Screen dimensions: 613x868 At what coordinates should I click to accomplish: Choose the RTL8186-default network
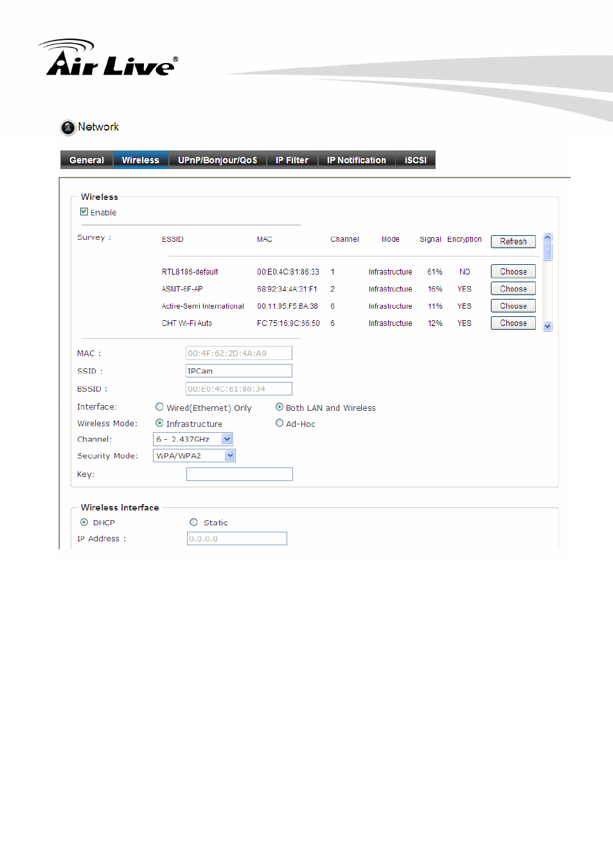click(513, 272)
